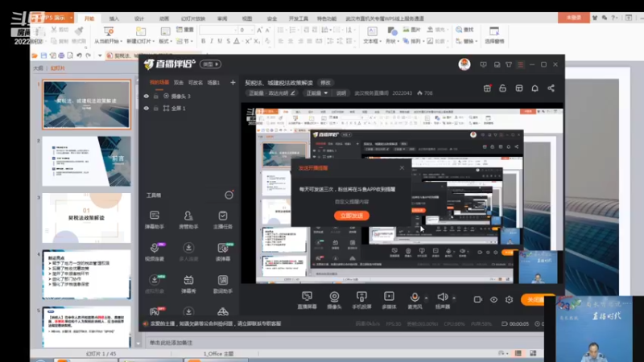
Task: Click the gift box icon with red dot
Action: click(487, 88)
